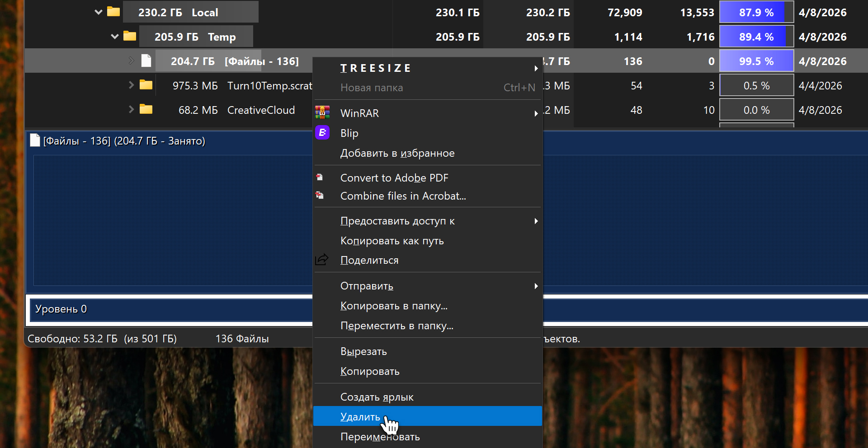The height and width of the screenshot is (448, 868).
Task: Select the [Файлы - 136] tree row
Action: 234,61
